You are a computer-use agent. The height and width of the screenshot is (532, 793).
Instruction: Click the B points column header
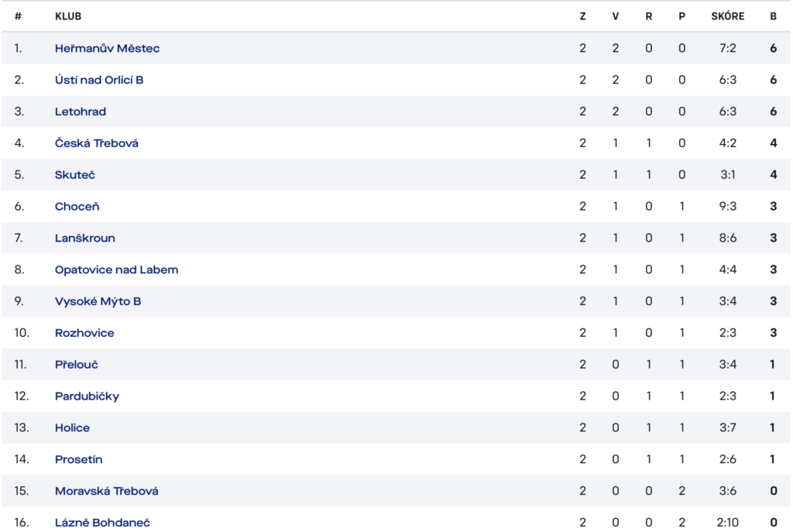pyautogui.click(x=774, y=16)
